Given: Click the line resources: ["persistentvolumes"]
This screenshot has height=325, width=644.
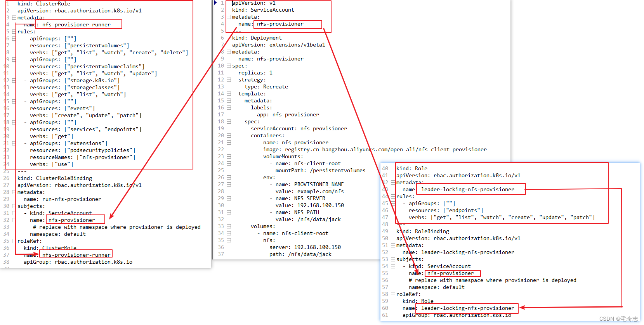Looking at the screenshot, I should tap(80, 45).
